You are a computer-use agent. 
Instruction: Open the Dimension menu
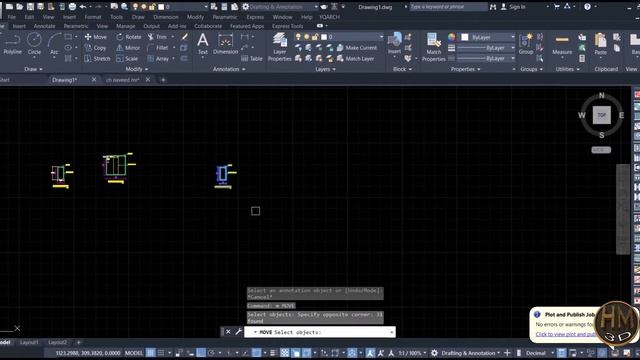(x=166, y=17)
